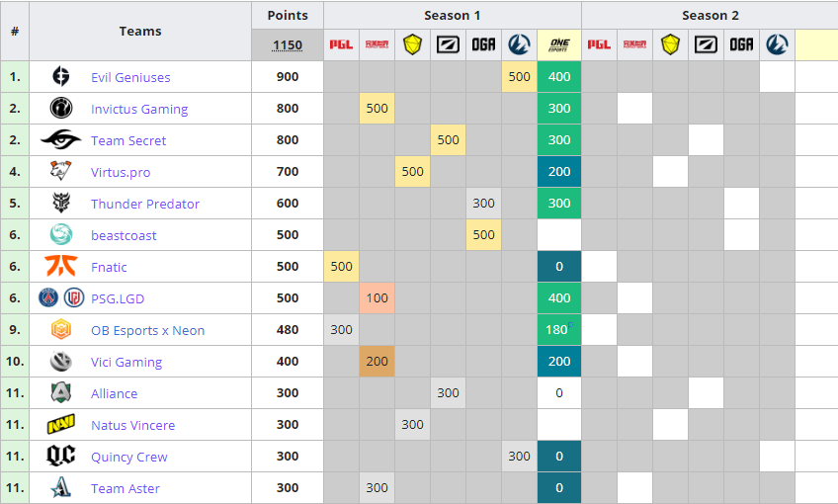Click the Team Secret logo icon
Viewport: 838px width, 504px height.
pyautogui.click(x=61, y=140)
